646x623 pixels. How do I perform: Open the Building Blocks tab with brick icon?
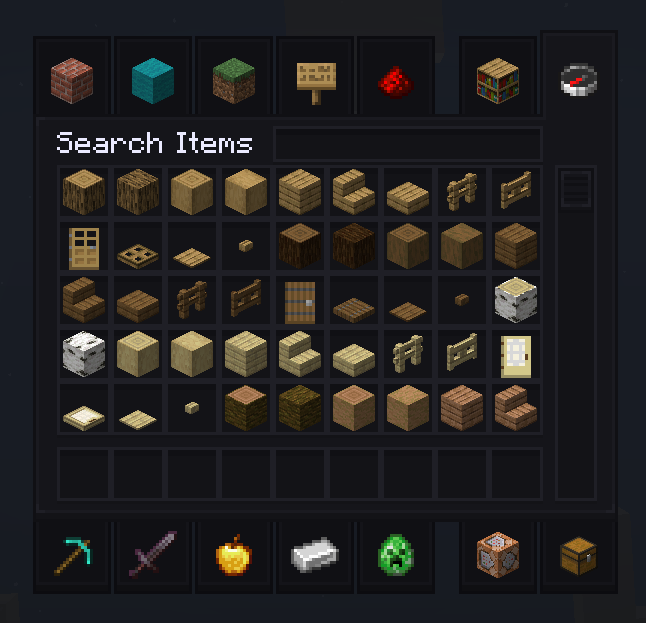coord(72,76)
